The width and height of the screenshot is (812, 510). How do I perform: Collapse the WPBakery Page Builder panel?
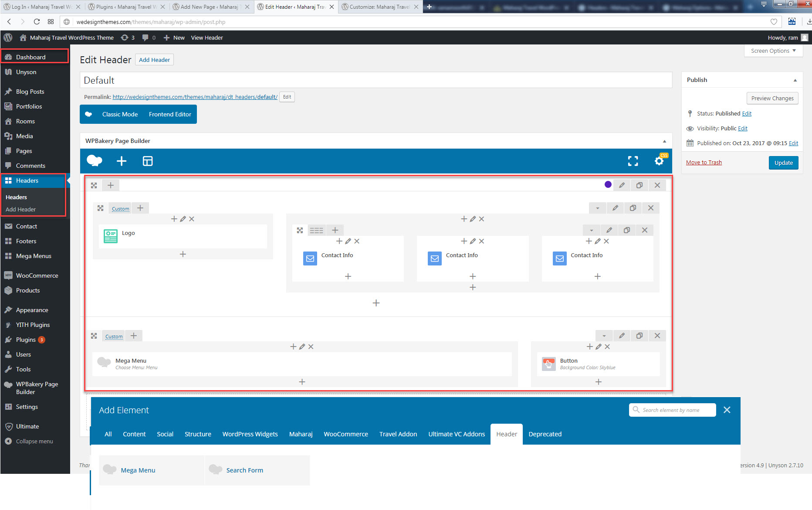point(664,141)
